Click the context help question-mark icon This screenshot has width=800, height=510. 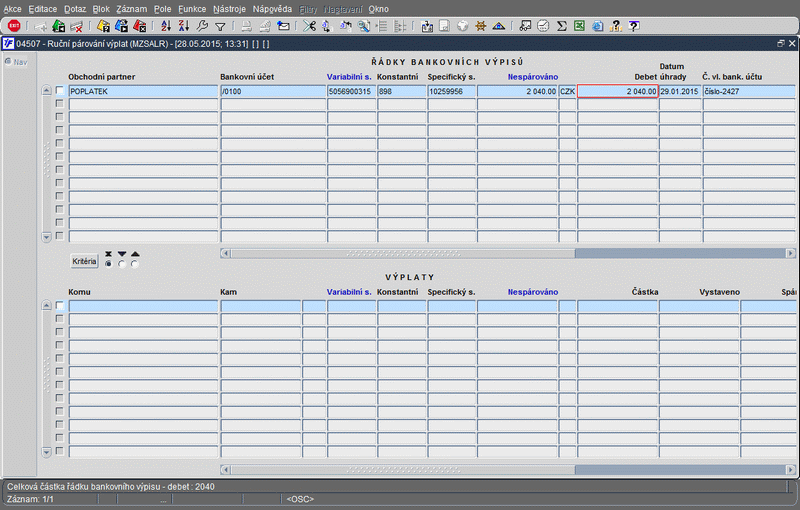[x=634, y=26]
